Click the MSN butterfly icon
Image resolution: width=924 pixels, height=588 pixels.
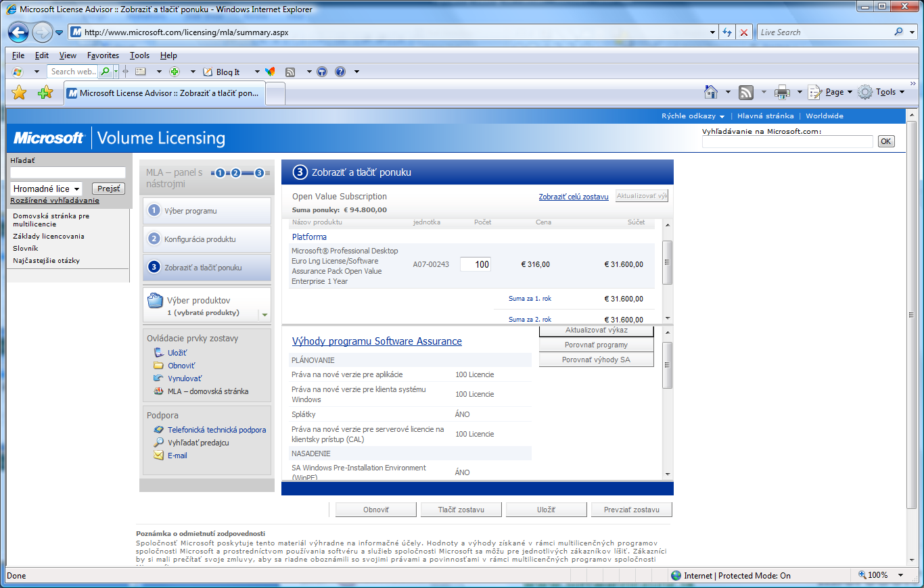pyautogui.click(x=270, y=72)
